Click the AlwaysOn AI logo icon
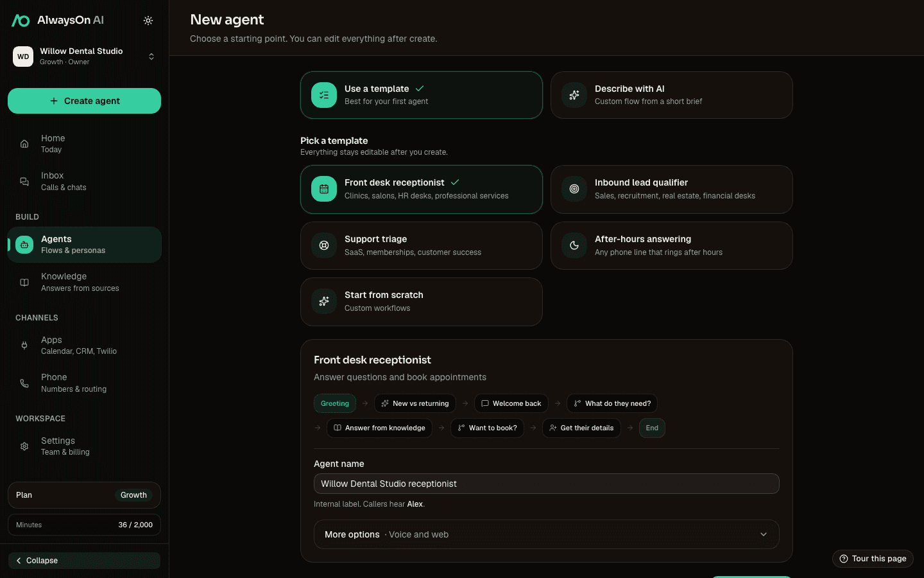 [21, 21]
